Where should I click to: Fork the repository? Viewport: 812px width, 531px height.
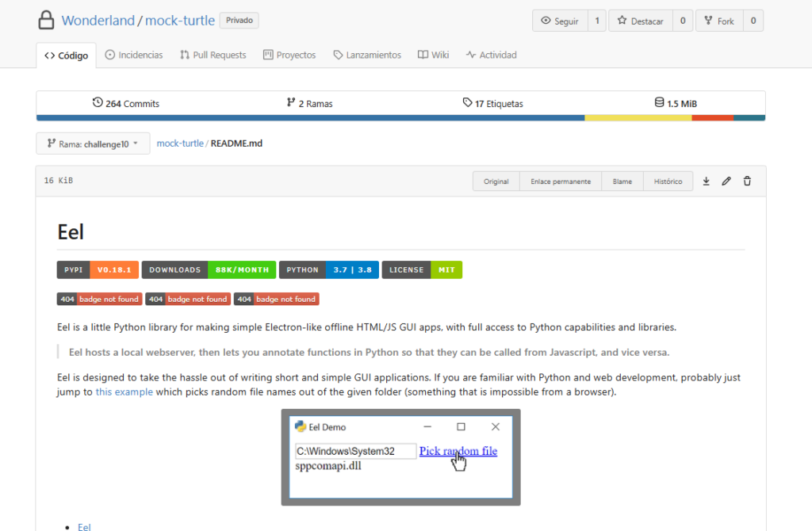coord(719,21)
